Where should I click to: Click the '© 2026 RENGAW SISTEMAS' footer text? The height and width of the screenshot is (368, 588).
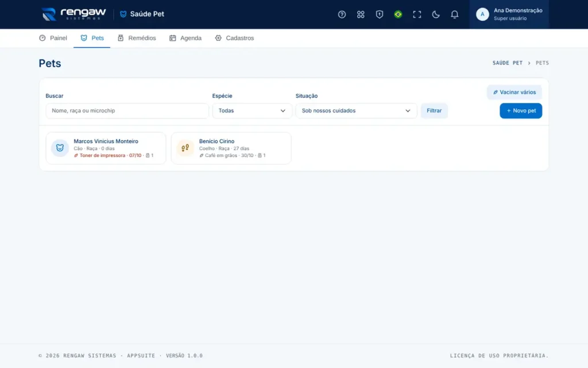click(78, 355)
